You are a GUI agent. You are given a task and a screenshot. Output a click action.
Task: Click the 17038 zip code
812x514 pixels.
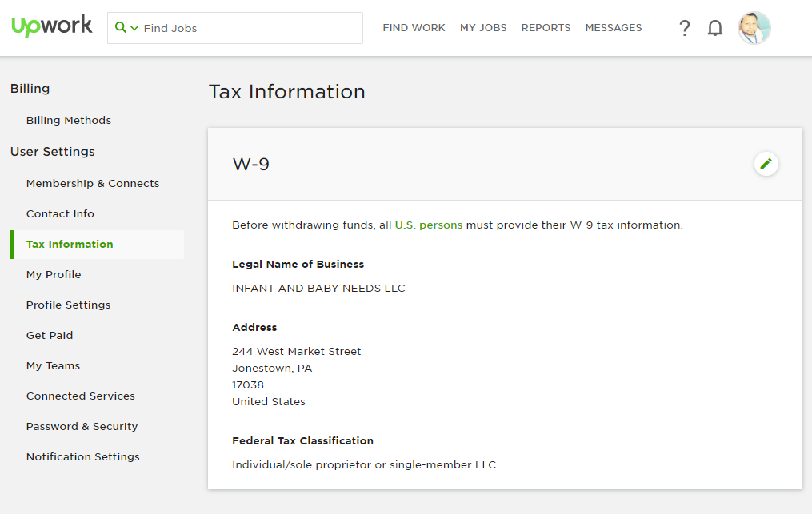[247, 385]
